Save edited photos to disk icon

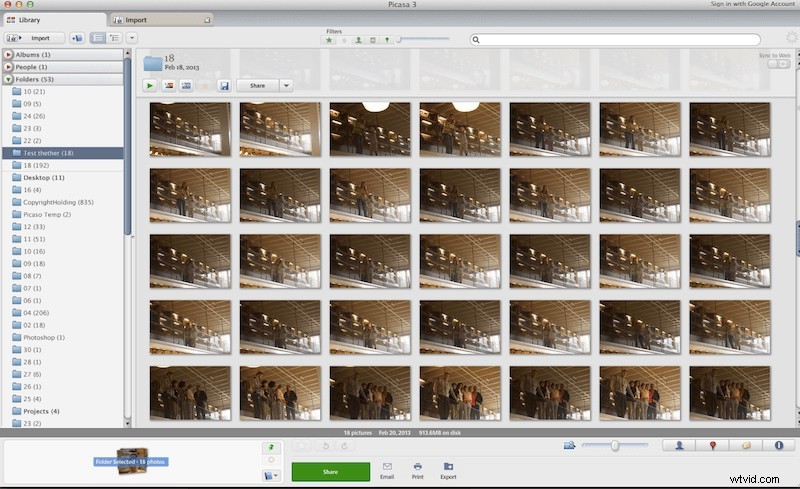coord(224,86)
